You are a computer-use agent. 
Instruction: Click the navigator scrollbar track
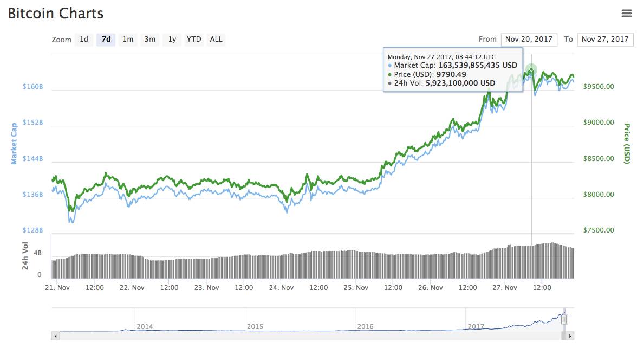coord(310,336)
